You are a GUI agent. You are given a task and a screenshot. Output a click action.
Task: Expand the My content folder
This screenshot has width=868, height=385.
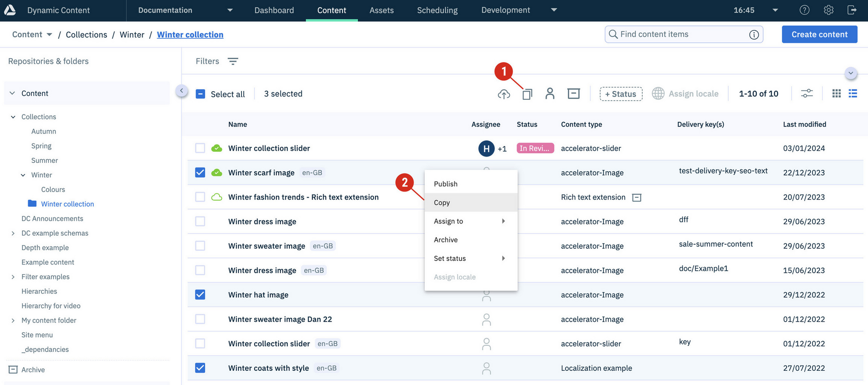pos(13,321)
